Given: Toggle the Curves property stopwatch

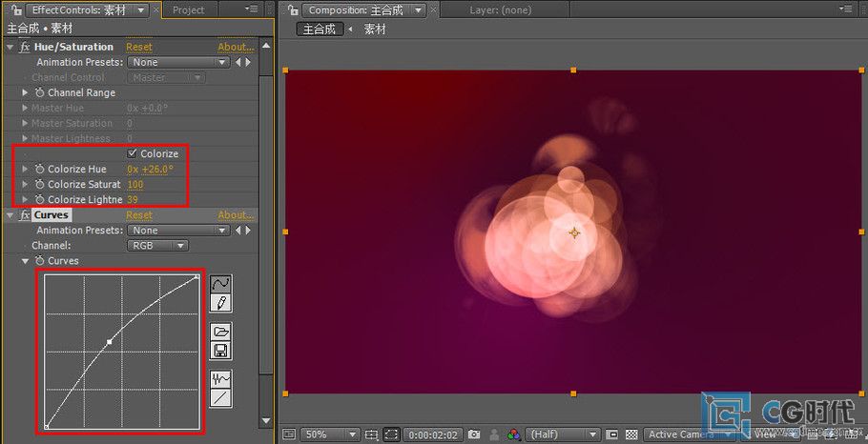Looking at the screenshot, I should pyautogui.click(x=40, y=261).
